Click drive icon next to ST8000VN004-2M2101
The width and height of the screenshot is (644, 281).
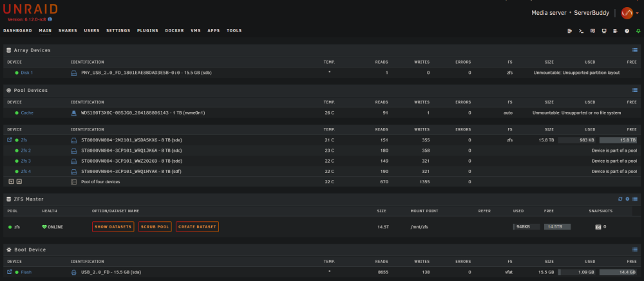[74, 140]
